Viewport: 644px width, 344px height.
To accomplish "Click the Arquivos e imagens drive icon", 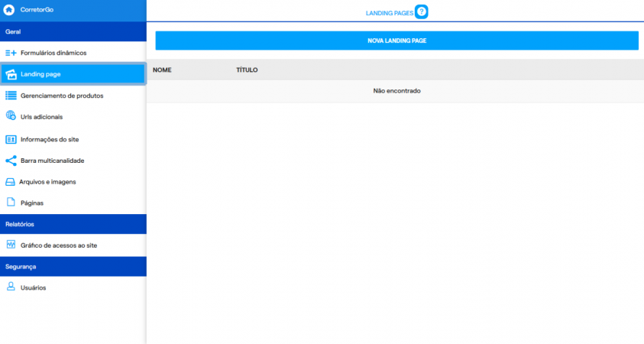I will 10,182.
